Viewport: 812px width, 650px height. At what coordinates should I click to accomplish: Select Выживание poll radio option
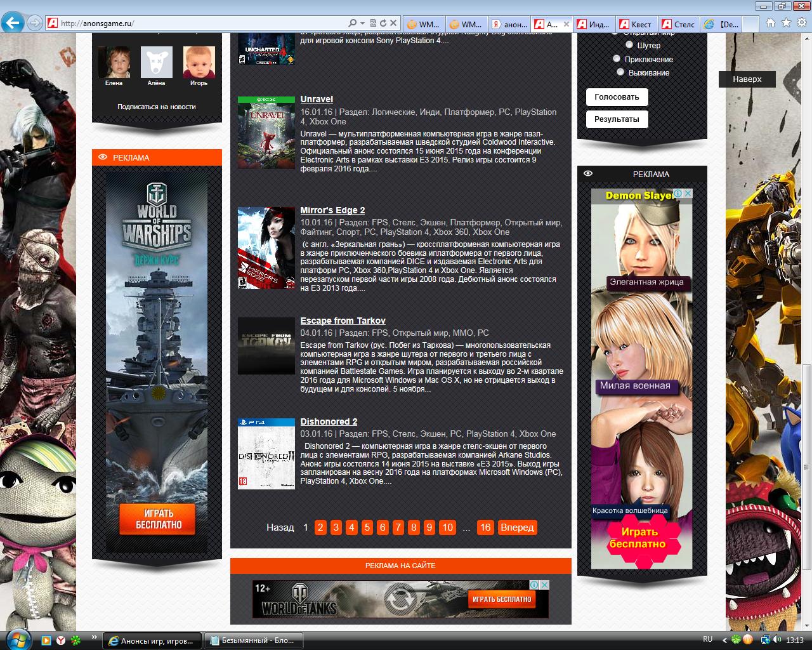pyautogui.click(x=620, y=72)
